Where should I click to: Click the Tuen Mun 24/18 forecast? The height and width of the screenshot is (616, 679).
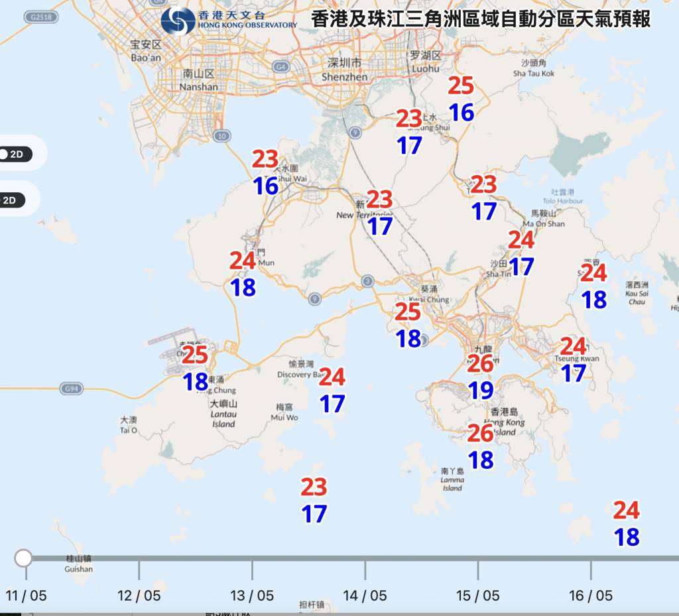coord(243,274)
